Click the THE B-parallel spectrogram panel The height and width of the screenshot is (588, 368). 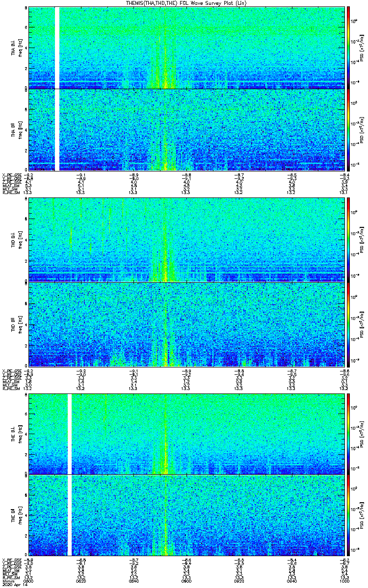click(186, 515)
